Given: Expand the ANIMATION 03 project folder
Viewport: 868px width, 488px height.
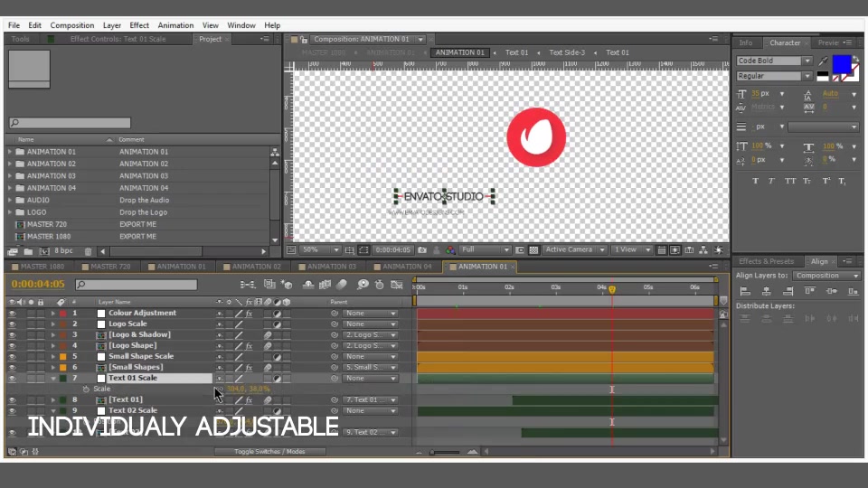Looking at the screenshot, I should coord(9,176).
